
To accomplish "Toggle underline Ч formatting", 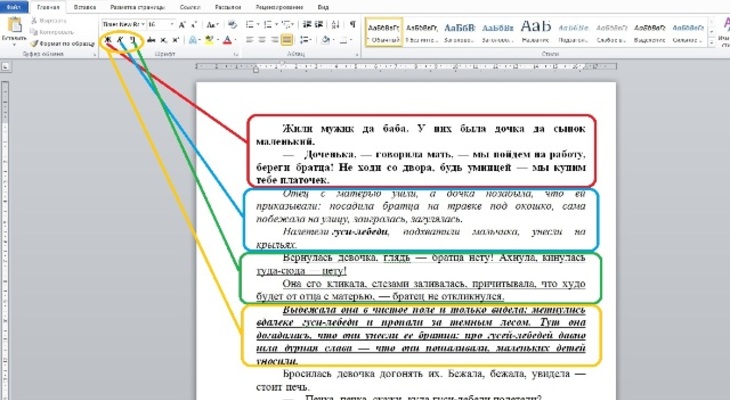I will pyautogui.click(x=132, y=40).
